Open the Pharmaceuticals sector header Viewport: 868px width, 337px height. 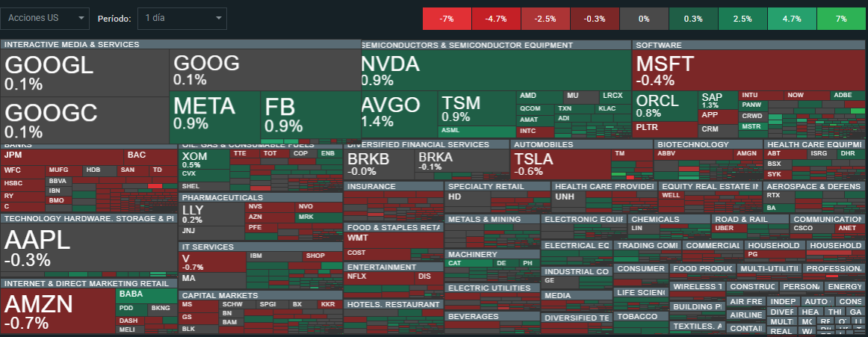point(261,197)
